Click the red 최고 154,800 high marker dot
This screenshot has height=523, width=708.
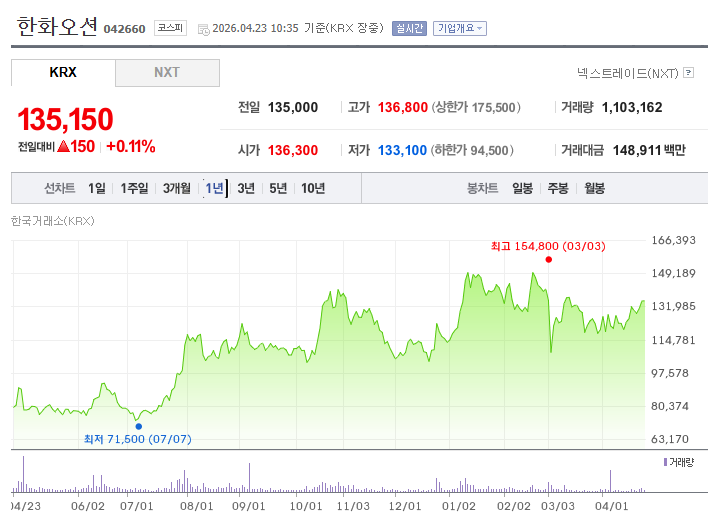point(549,259)
